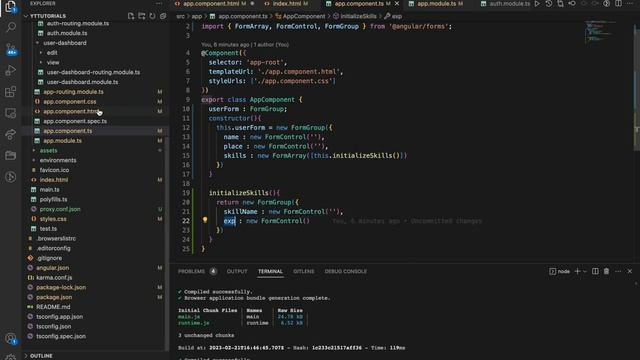This screenshot has height=360, width=640.
Task: Open the Explorer view in activity bar
Action: tap(11, 7)
